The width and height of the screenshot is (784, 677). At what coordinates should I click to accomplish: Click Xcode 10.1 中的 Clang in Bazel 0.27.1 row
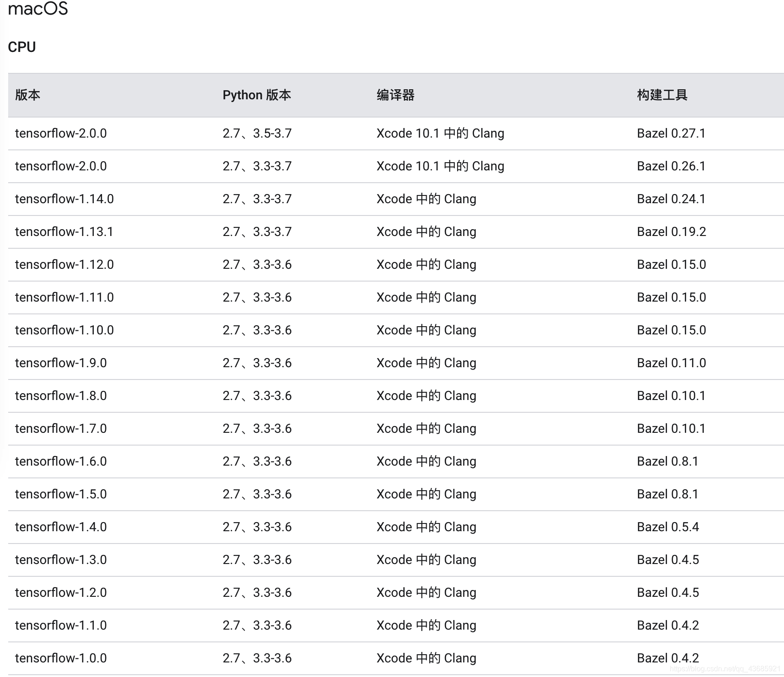440,133
